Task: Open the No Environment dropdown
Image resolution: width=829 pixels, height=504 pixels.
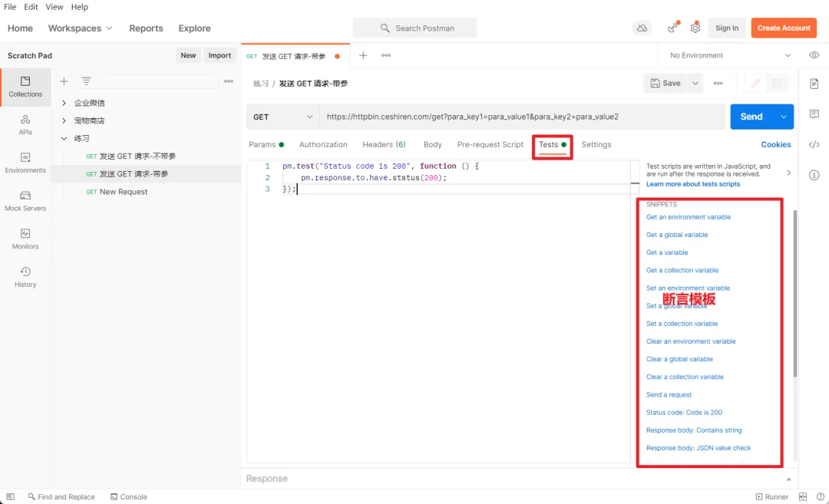Action: coord(730,55)
